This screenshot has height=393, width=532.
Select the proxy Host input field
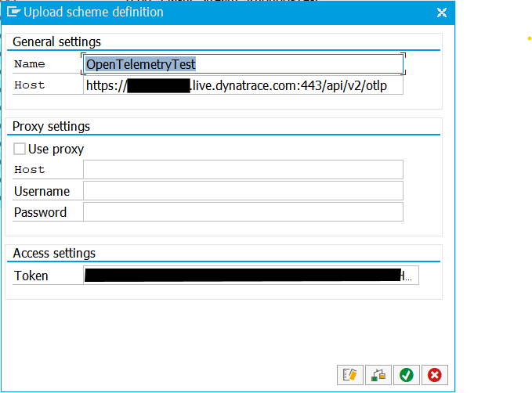pos(243,170)
